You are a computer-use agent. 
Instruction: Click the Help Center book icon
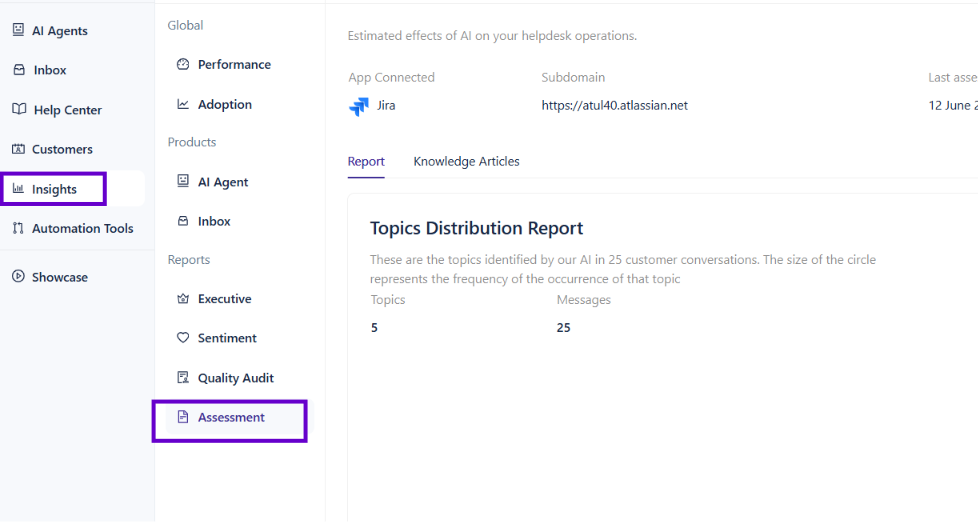click(19, 109)
